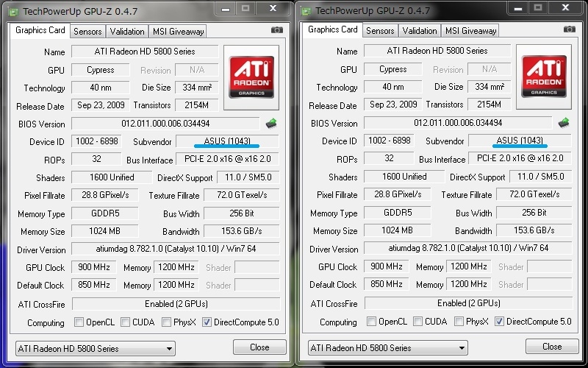Click Die Size 334 mm² in left window
The width and height of the screenshot is (588, 368).
point(196,88)
